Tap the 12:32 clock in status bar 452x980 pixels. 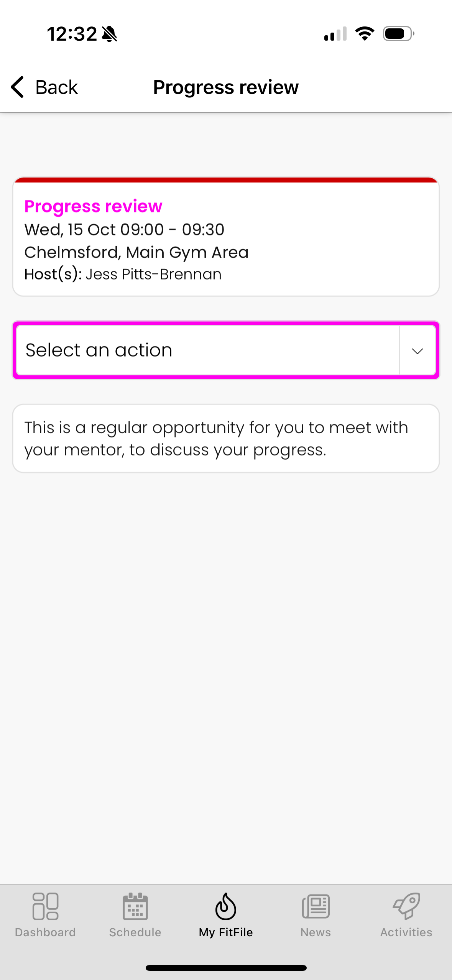point(72,34)
